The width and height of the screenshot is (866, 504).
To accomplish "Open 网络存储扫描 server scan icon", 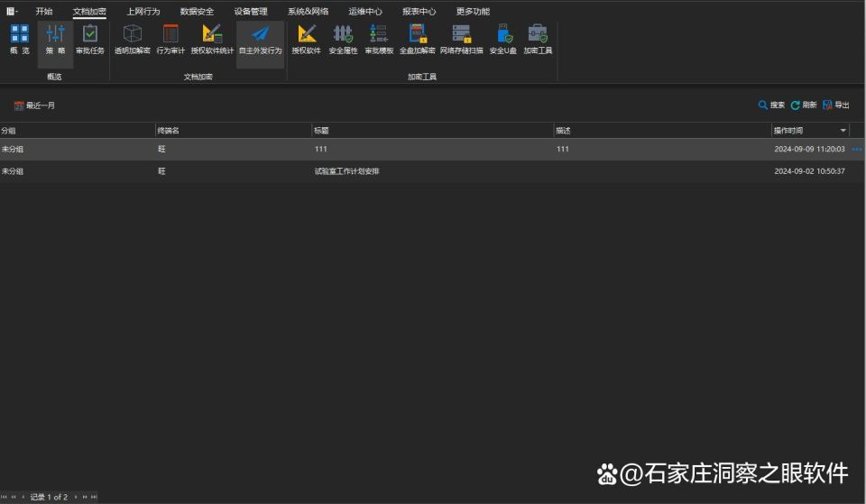I will [x=461, y=39].
